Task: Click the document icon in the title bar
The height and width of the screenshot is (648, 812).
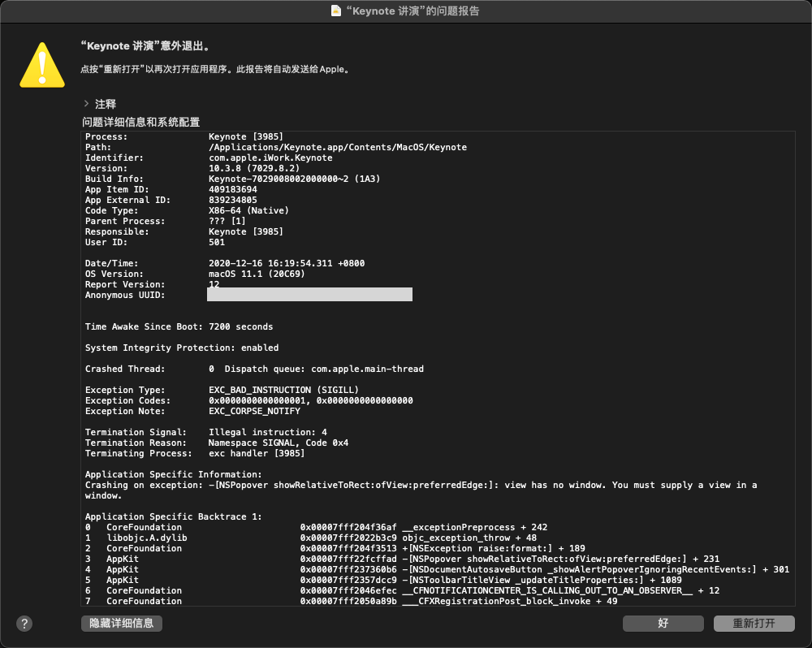Action: coord(335,11)
